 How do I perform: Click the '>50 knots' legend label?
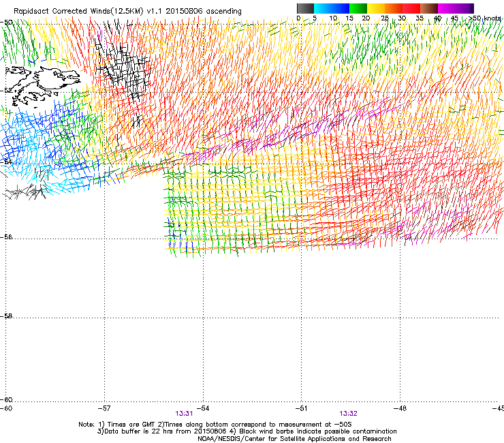coord(485,18)
